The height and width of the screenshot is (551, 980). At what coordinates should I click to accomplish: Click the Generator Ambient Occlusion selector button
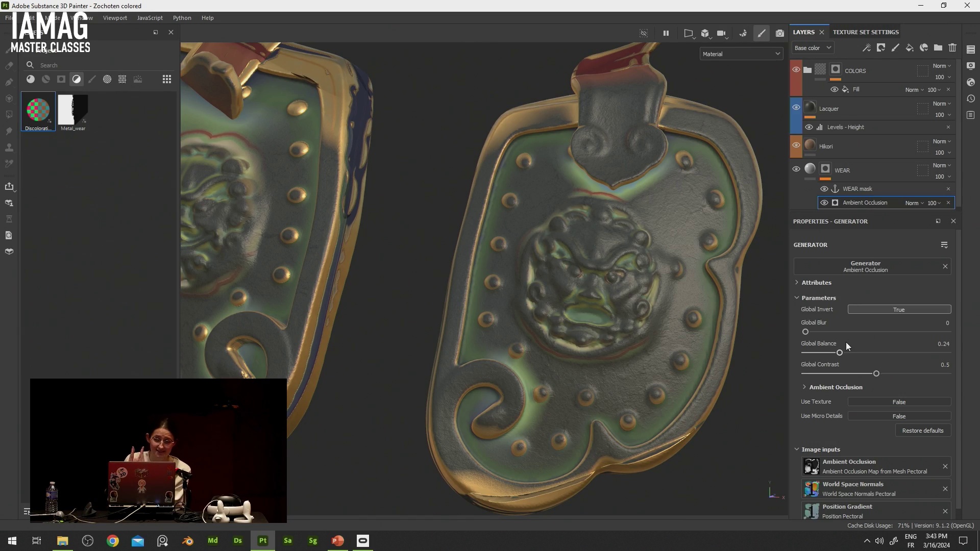(866, 266)
